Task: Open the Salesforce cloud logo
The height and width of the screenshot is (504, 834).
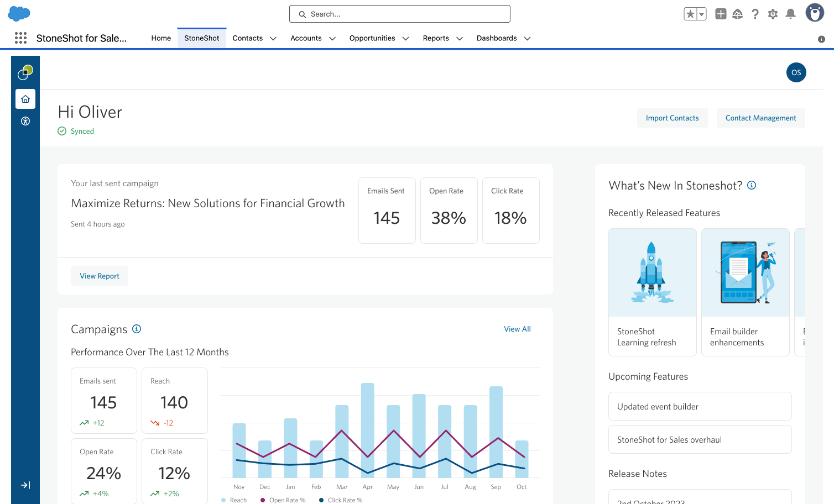Action: (19, 13)
